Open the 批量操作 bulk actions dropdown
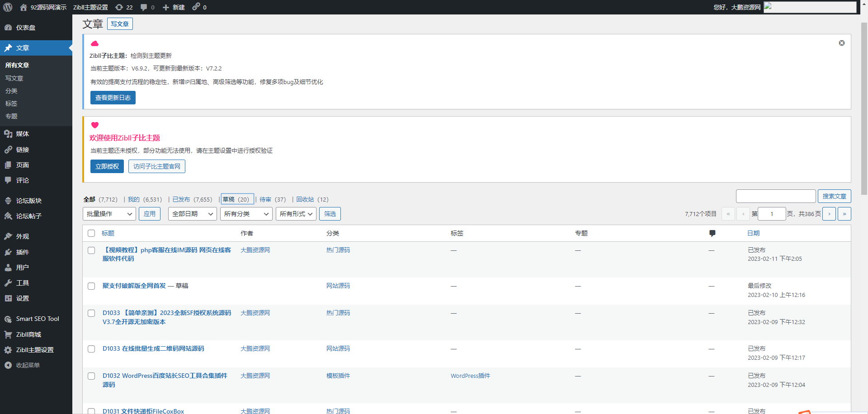 (109, 214)
